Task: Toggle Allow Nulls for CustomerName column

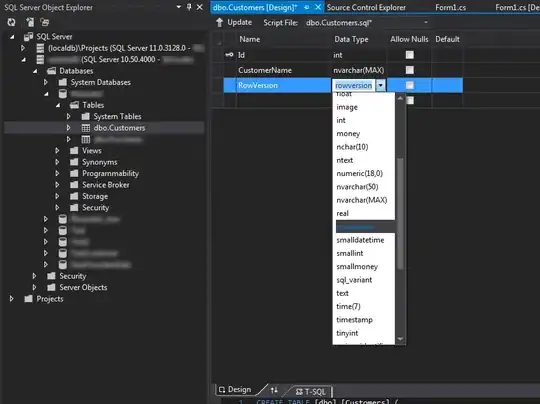Action: point(409,70)
